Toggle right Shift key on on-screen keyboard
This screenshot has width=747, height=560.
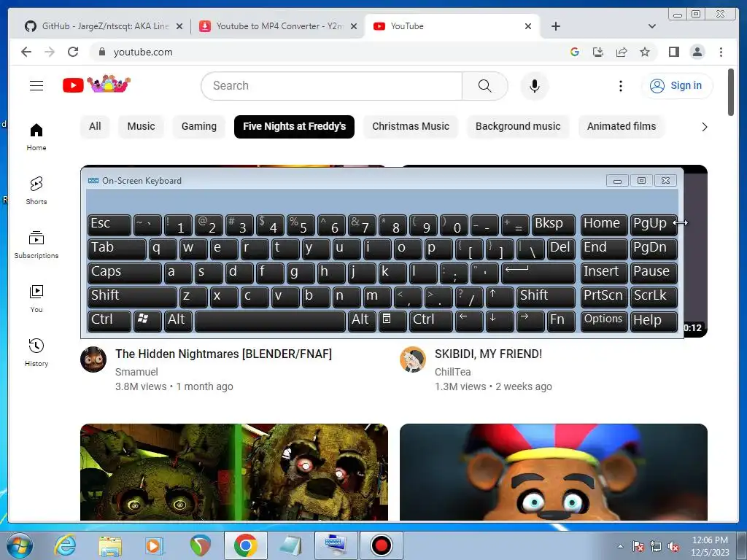pos(546,297)
